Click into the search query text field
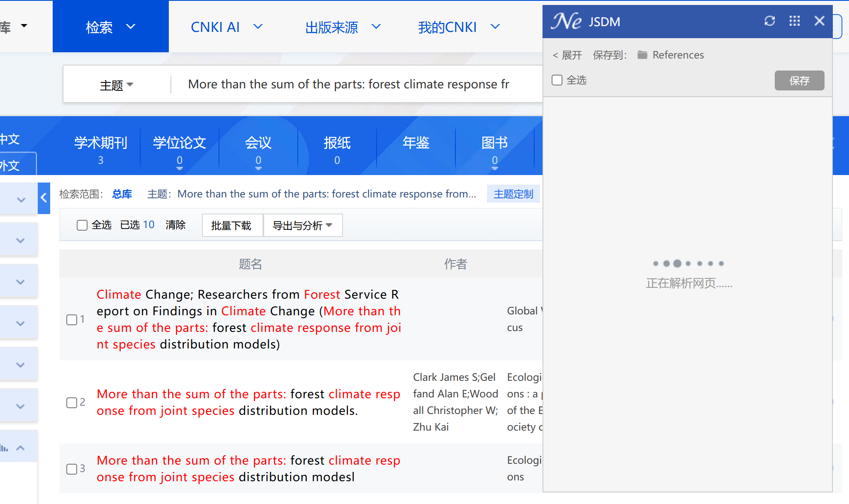The width and height of the screenshot is (849, 504). point(348,84)
